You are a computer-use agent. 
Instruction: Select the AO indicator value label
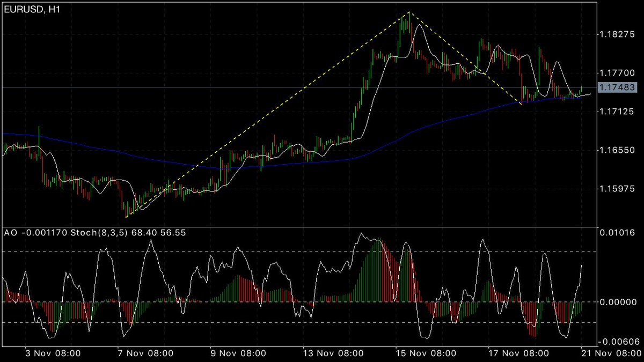tap(35, 233)
